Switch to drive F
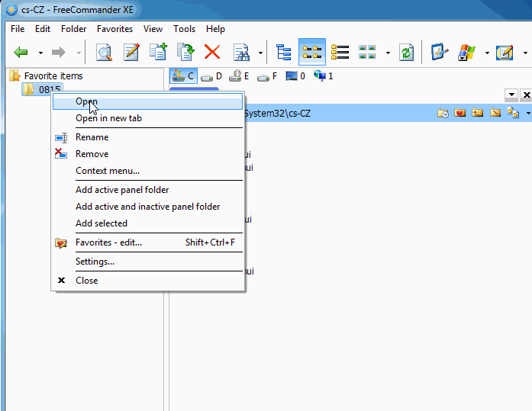532x411 pixels. (267, 76)
